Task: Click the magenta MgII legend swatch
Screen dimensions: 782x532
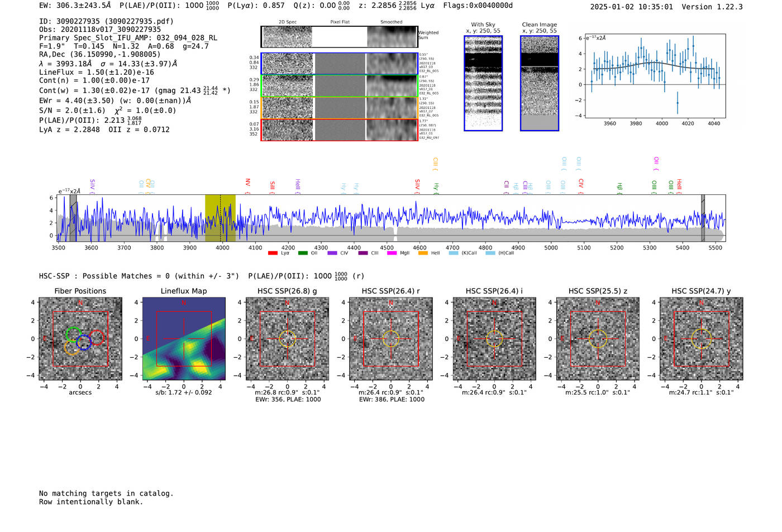Action: click(392, 253)
